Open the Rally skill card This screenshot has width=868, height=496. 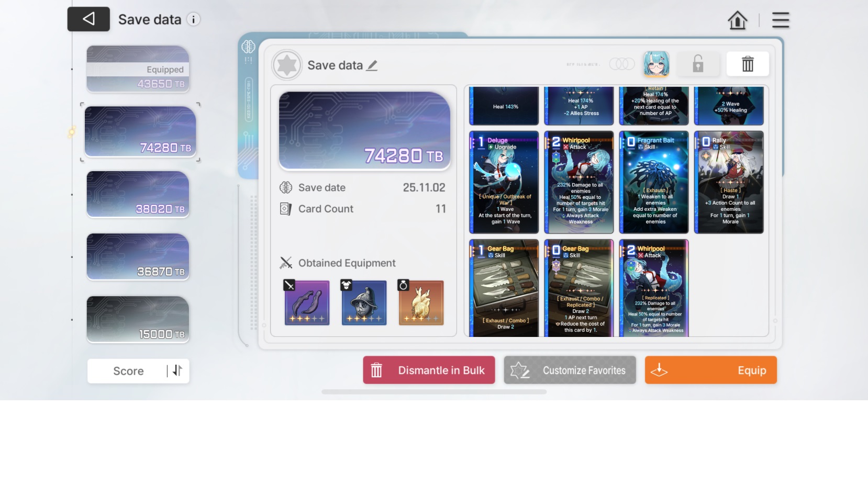click(729, 182)
